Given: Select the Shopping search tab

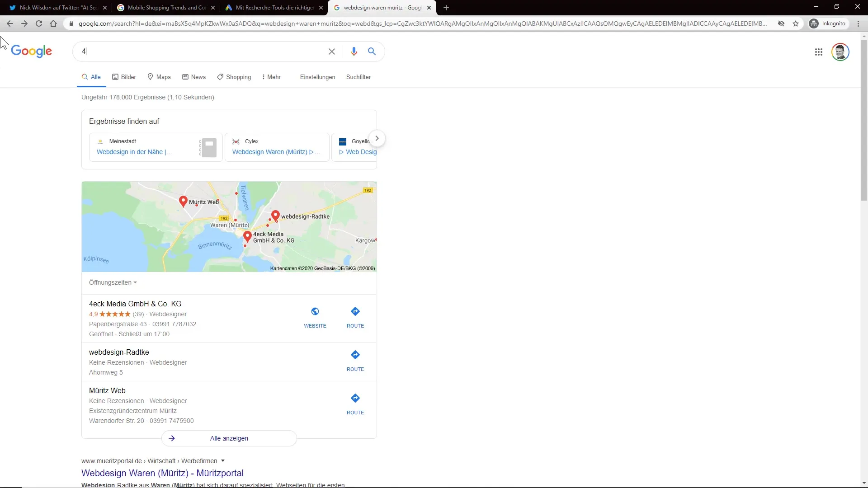Looking at the screenshot, I should tap(234, 77).
